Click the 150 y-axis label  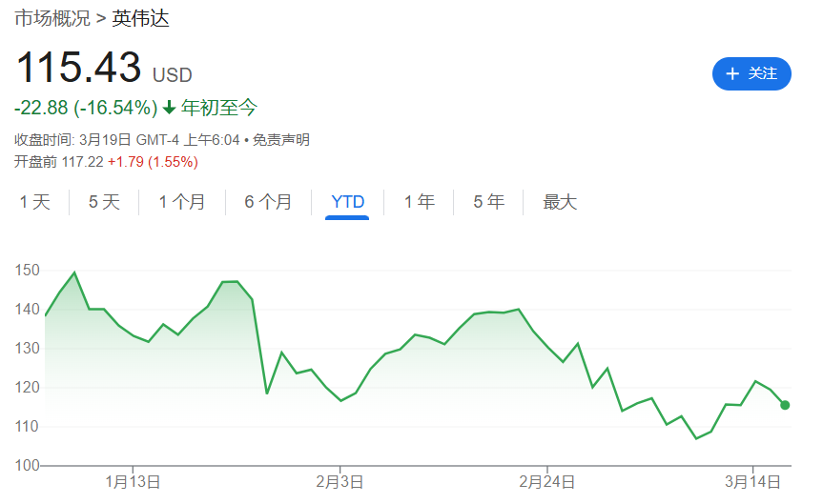pyautogui.click(x=28, y=270)
